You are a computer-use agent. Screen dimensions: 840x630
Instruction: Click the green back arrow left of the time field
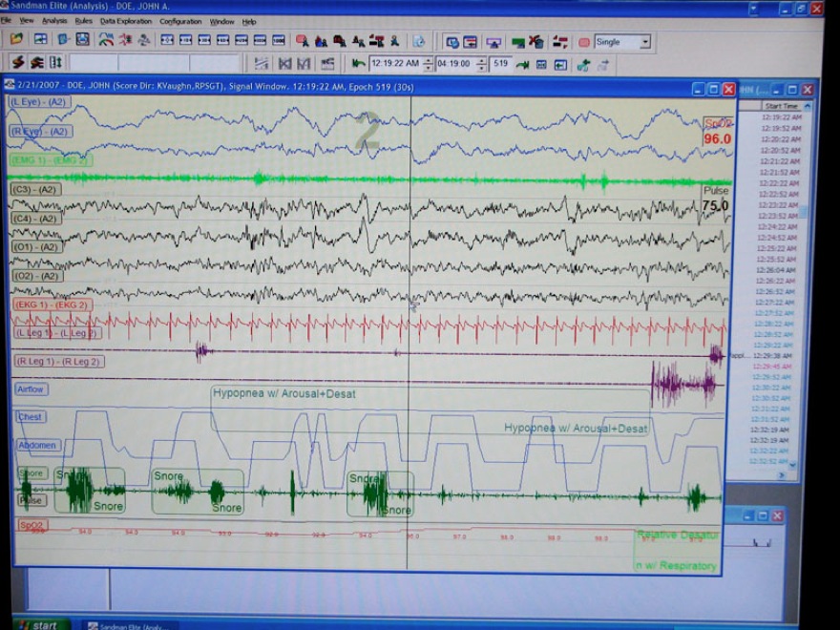(358, 64)
